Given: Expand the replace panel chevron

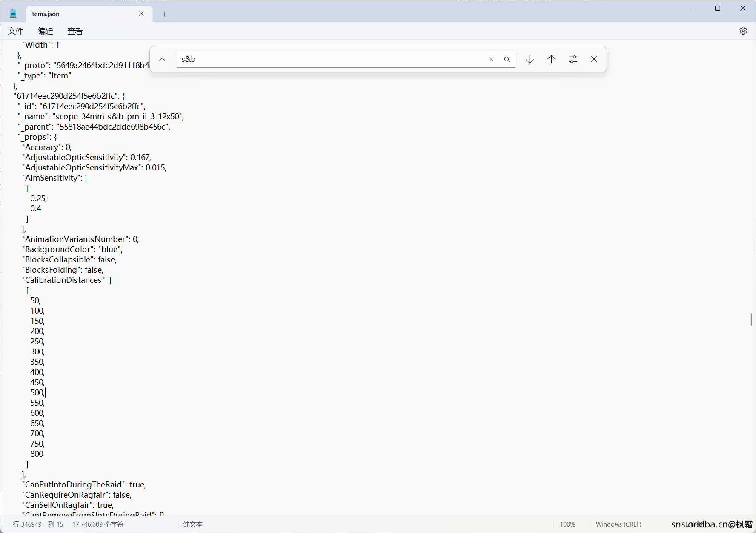Looking at the screenshot, I should click(x=162, y=59).
